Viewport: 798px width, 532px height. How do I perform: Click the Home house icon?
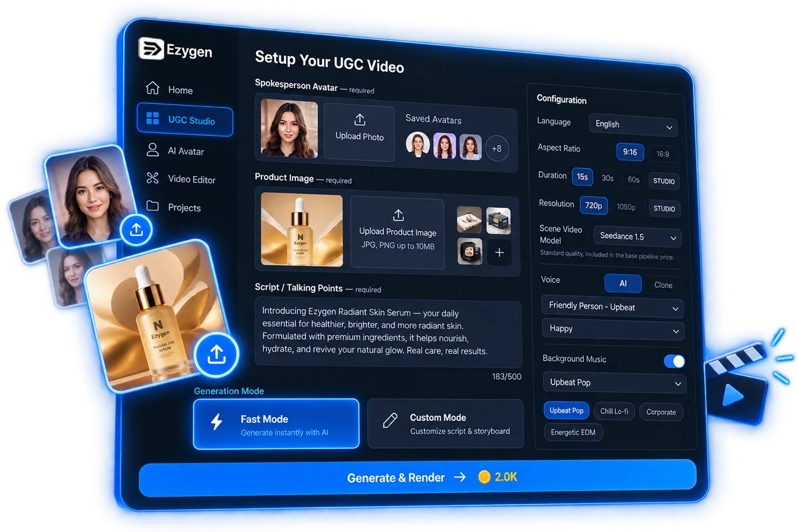pyautogui.click(x=152, y=88)
